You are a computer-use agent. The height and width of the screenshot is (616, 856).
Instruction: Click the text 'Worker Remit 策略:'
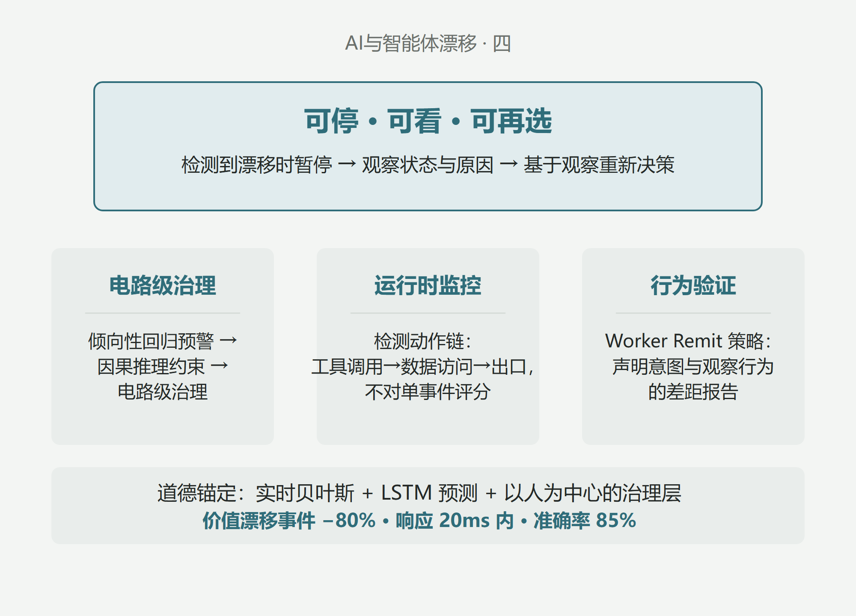tap(688, 341)
